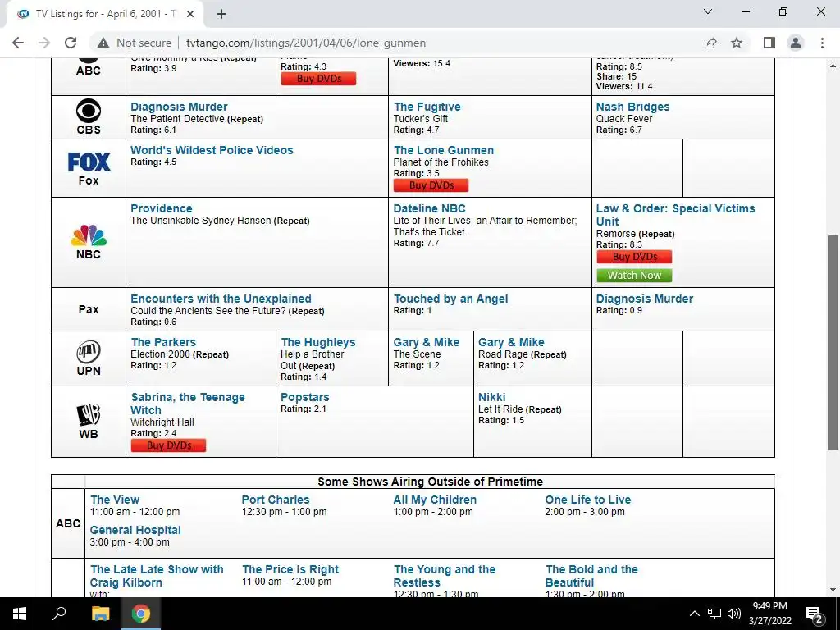The height and width of the screenshot is (630, 840).
Task: Open the volume tray icon
Action: click(734, 614)
